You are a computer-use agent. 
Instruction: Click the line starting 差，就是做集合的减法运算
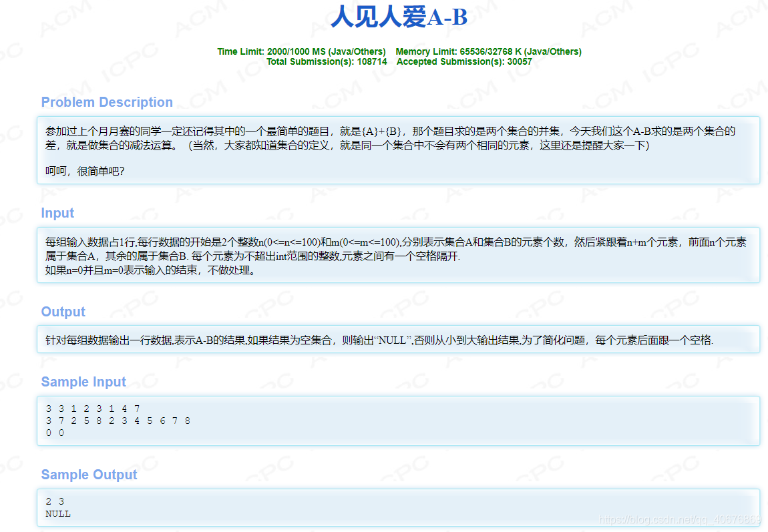point(347,146)
